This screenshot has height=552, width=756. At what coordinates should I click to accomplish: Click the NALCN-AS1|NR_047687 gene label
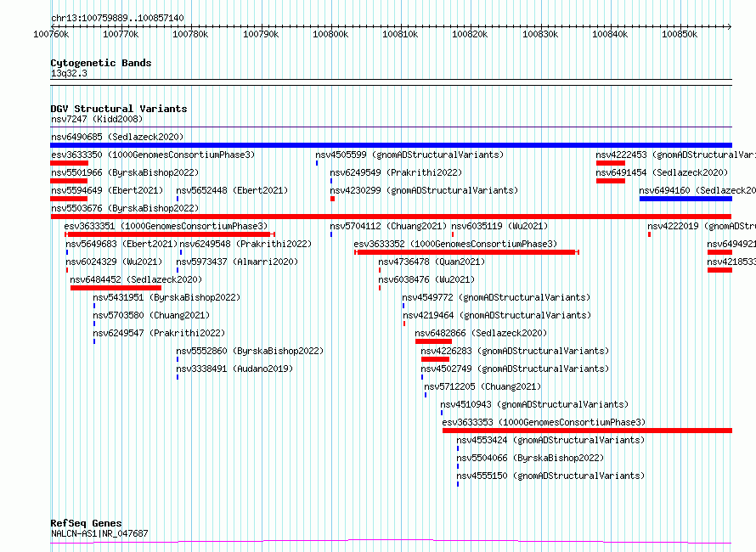click(x=99, y=533)
